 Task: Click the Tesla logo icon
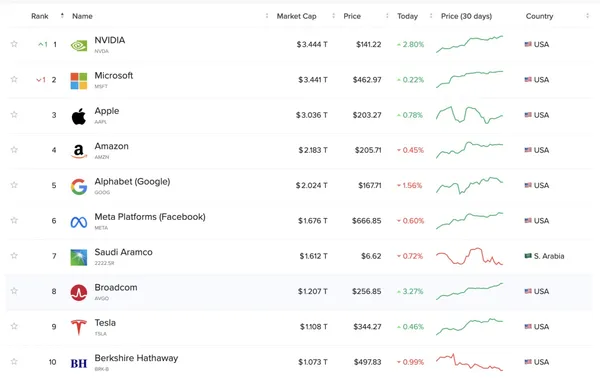(79, 328)
